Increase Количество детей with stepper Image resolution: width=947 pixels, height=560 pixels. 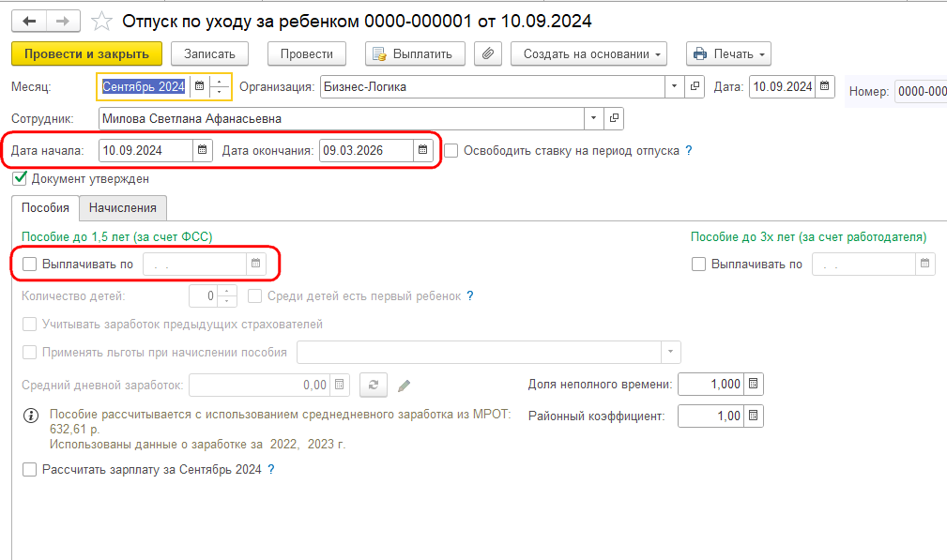[x=226, y=291]
